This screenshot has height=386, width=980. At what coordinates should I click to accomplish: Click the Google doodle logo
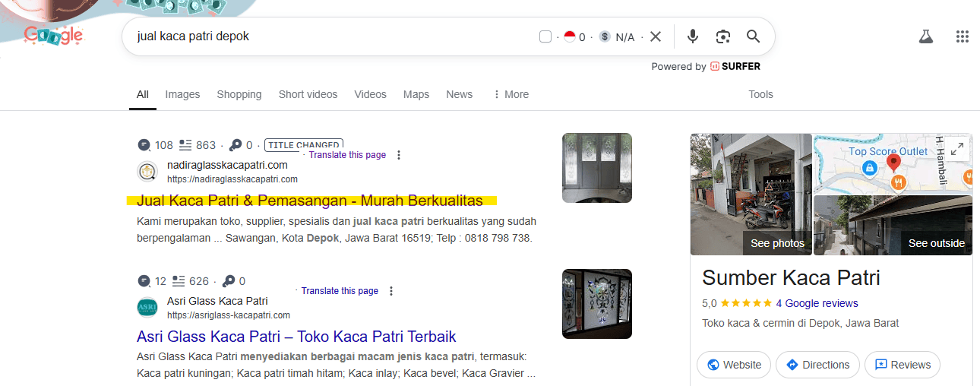(x=53, y=35)
